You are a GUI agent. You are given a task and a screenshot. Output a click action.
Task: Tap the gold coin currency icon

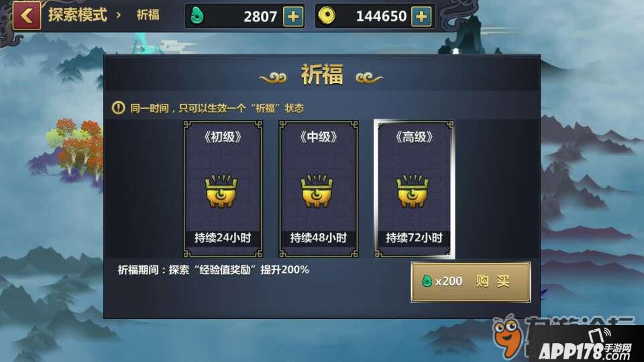(x=327, y=16)
